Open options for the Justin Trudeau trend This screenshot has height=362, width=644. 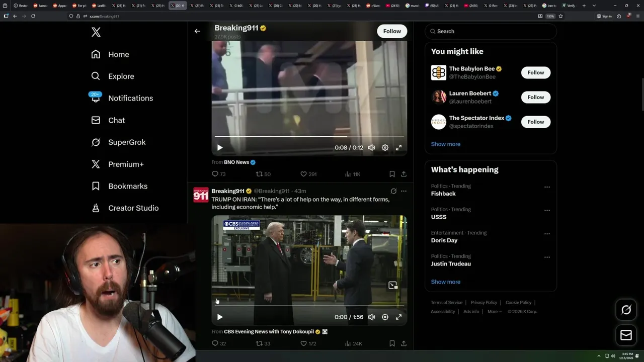pyautogui.click(x=547, y=257)
